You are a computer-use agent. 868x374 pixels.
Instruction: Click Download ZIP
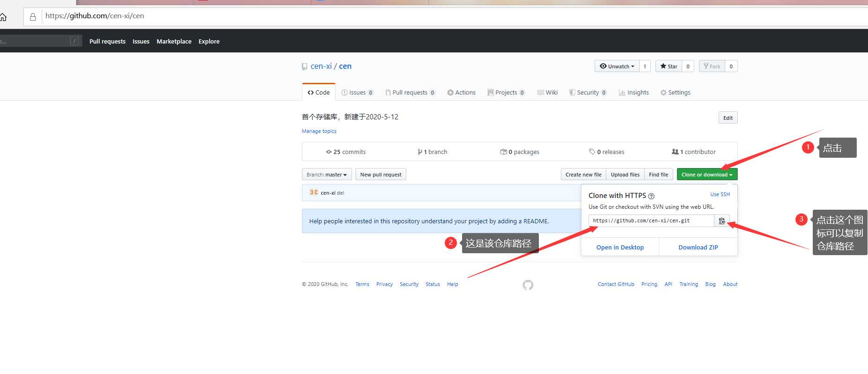point(698,247)
